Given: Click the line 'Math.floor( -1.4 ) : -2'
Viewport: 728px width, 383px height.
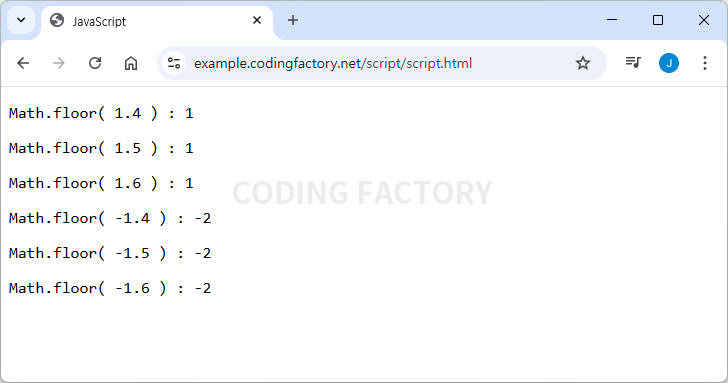Looking at the screenshot, I should (x=110, y=219).
